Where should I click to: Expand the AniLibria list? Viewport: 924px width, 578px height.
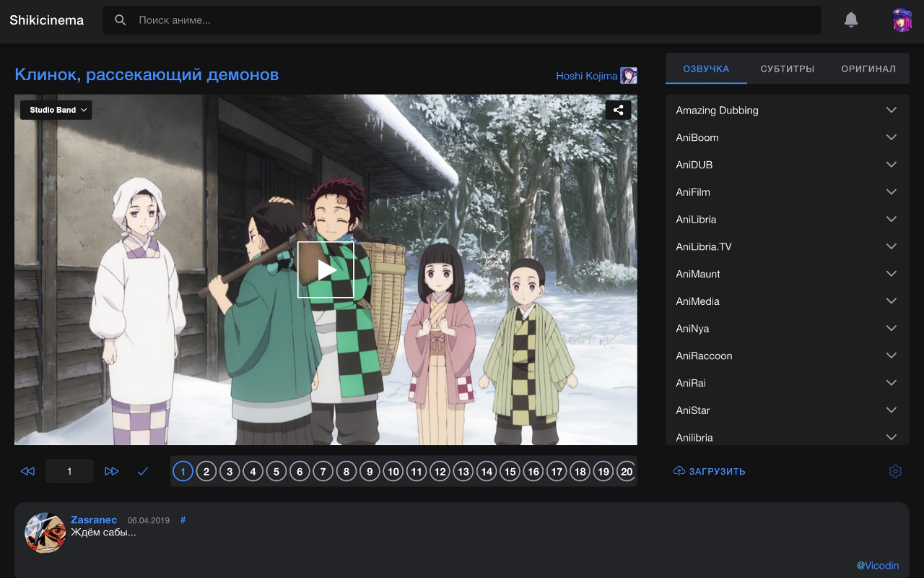click(x=788, y=219)
